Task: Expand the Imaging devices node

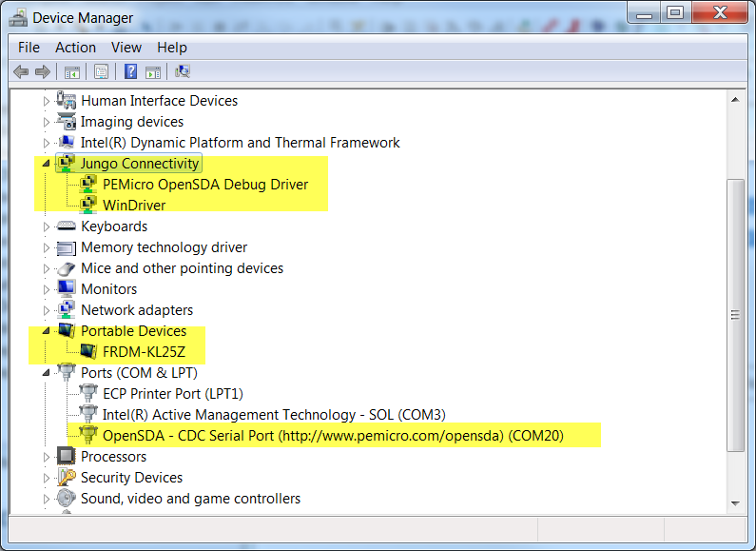Action: coord(47,122)
